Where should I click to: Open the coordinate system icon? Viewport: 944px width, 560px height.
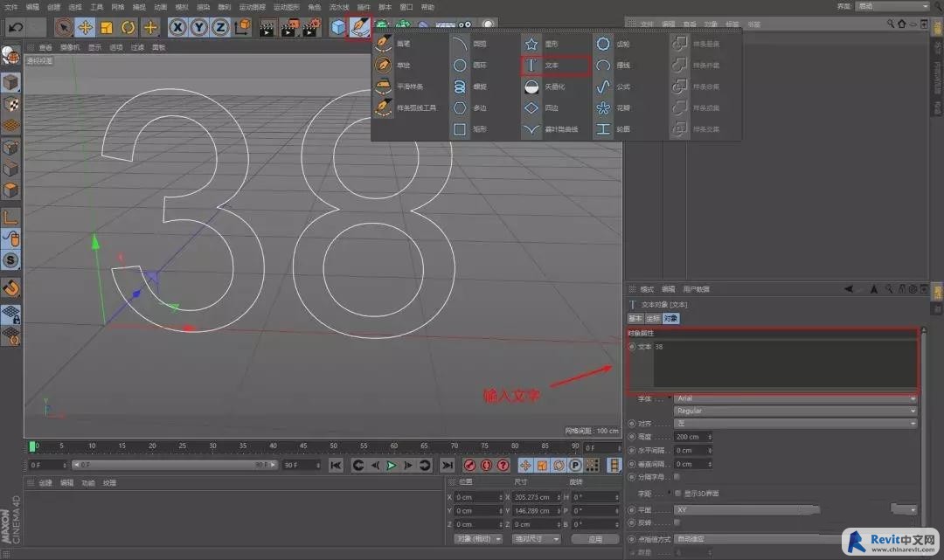pos(242,27)
